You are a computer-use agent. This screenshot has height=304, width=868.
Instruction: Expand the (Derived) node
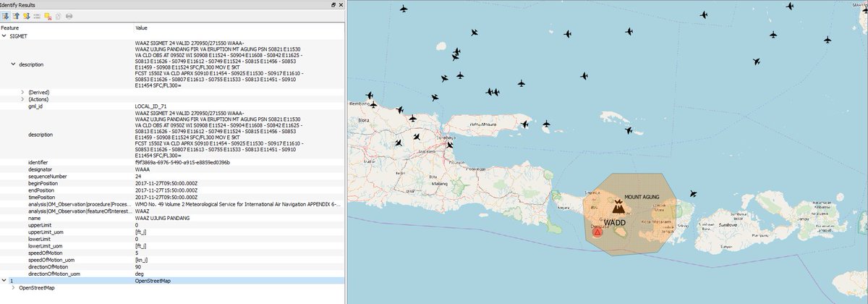pos(22,92)
